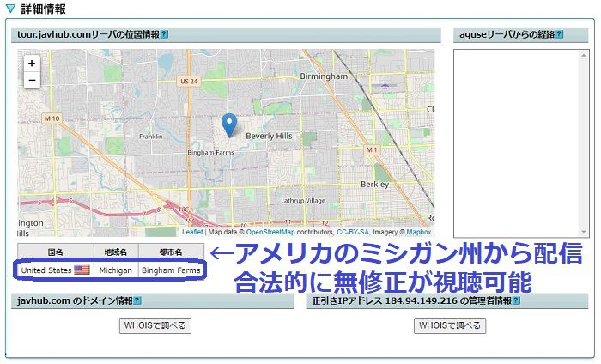Click the 都市名 column header

(x=171, y=252)
